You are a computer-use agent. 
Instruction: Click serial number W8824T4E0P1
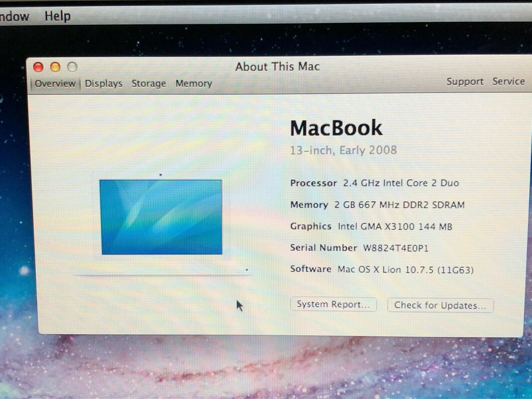coord(396,248)
